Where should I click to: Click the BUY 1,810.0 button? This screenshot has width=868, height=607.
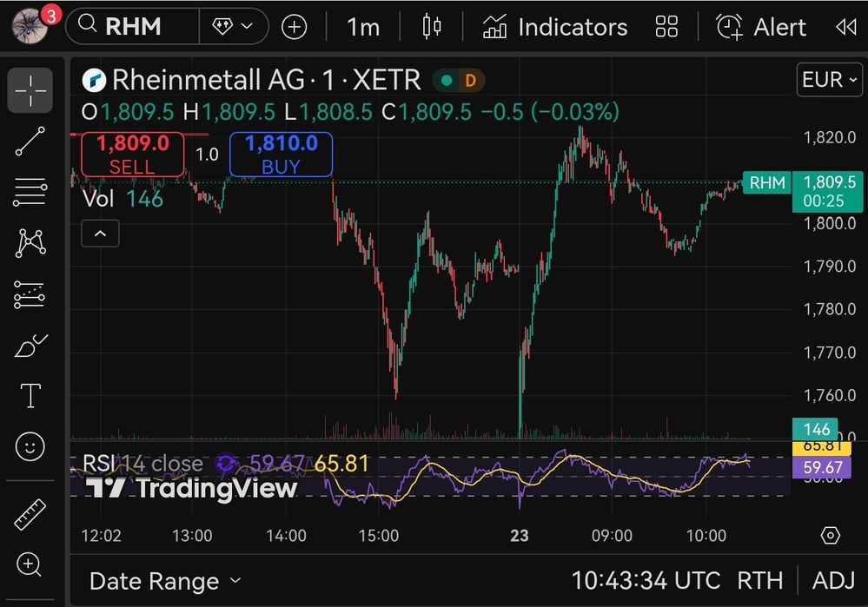pyautogui.click(x=282, y=155)
